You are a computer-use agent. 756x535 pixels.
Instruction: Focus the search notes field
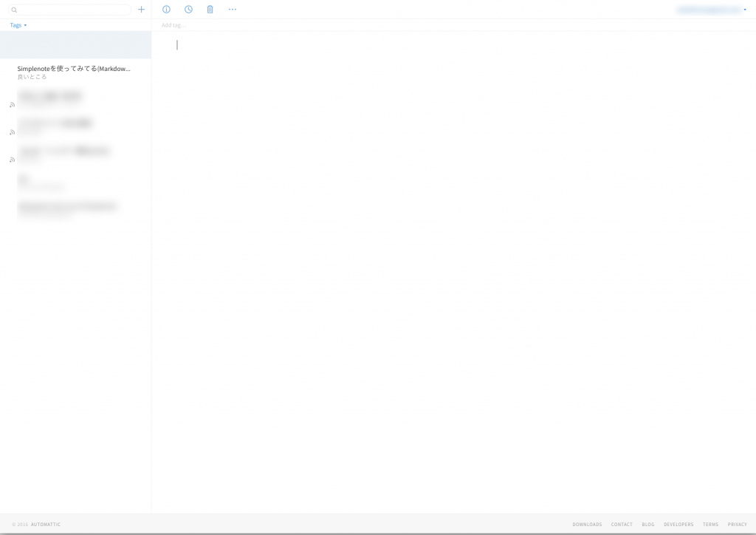(x=72, y=10)
